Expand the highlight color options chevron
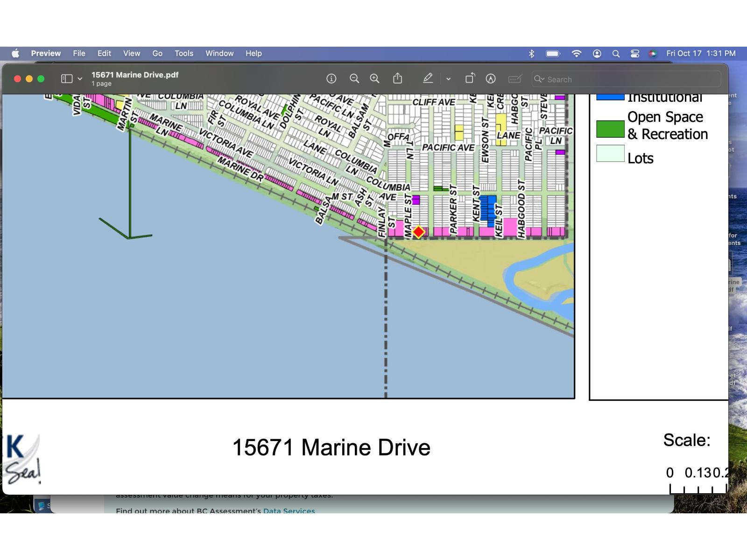The height and width of the screenshot is (560, 747). [448, 79]
